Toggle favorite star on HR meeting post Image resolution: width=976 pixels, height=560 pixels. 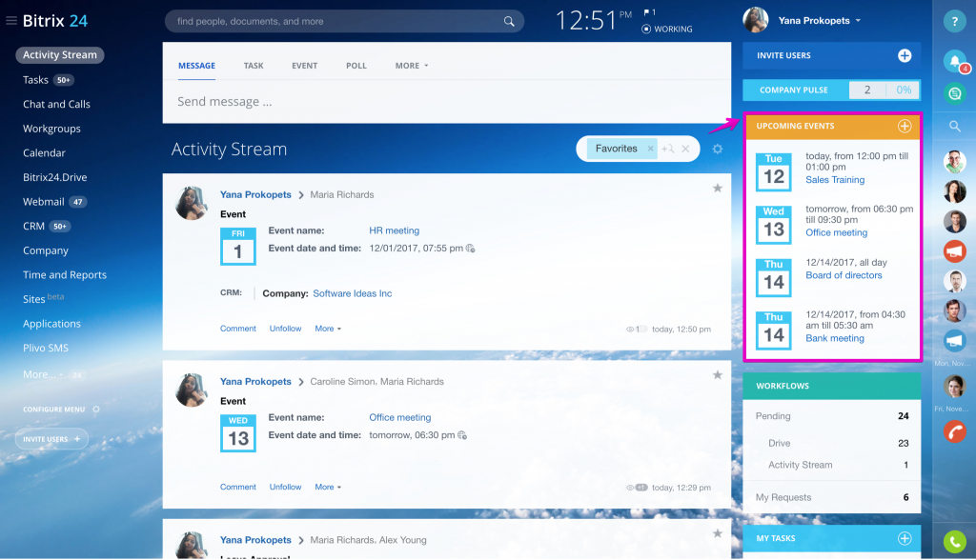coord(718,188)
